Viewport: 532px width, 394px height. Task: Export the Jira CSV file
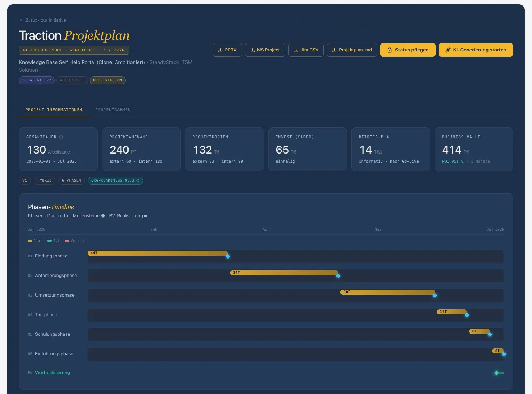306,50
